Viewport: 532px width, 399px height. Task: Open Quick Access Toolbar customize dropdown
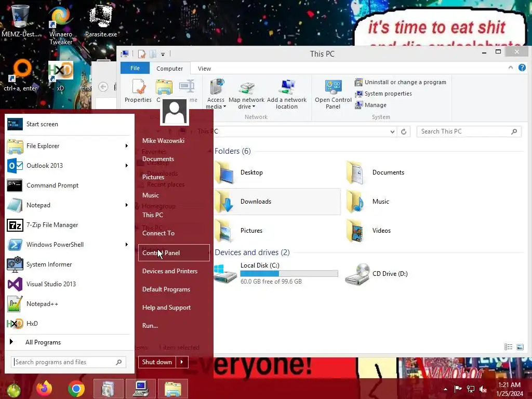tap(163, 54)
